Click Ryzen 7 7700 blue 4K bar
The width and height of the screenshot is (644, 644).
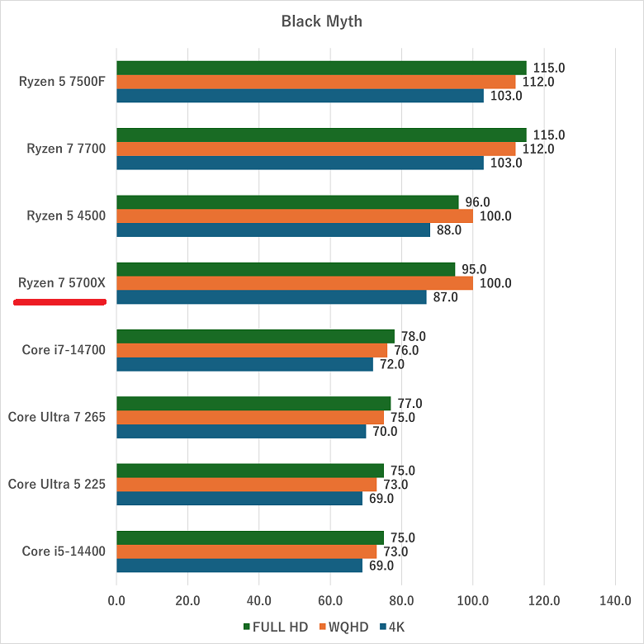[300, 163]
